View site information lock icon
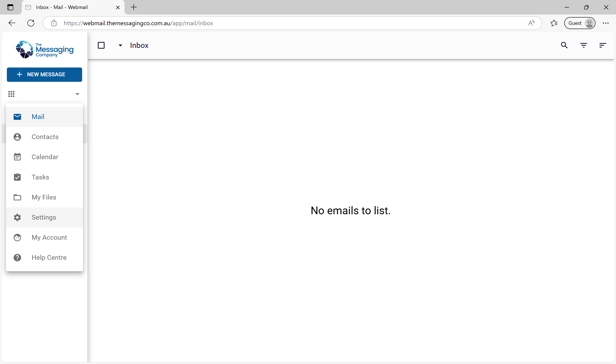Viewport: 616px width, 364px height. tap(54, 23)
